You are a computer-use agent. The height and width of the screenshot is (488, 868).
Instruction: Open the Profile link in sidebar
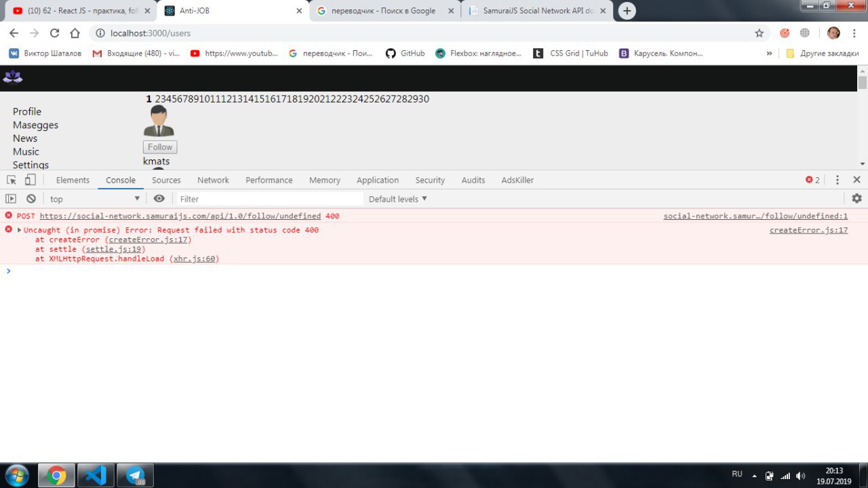pos(27,111)
